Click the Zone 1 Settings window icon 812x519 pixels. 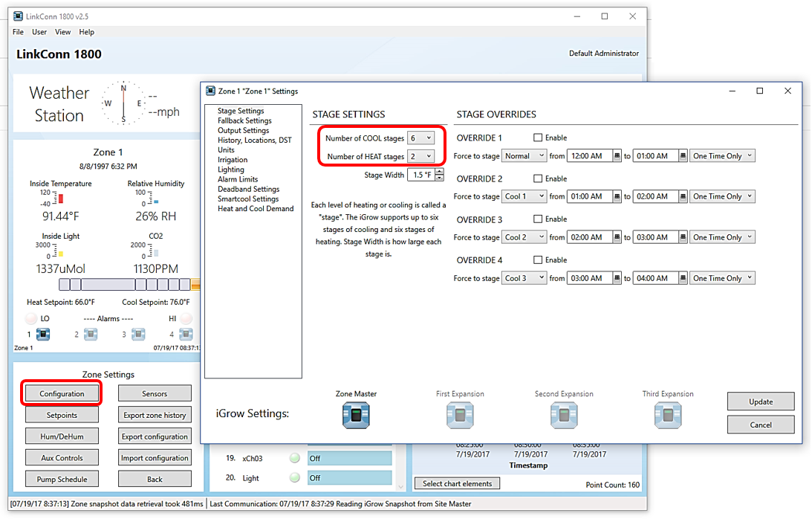coord(210,91)
